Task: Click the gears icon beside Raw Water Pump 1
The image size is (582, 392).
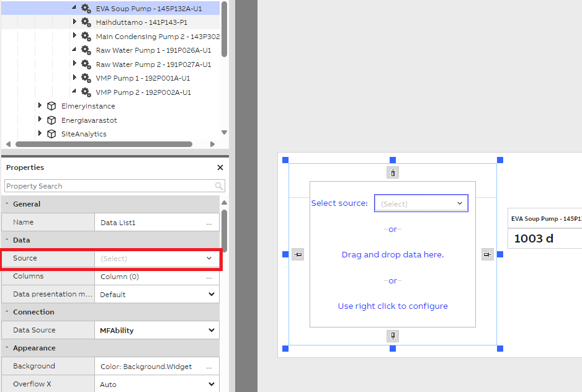Action: pyautogui.click(x=85, y=50)
